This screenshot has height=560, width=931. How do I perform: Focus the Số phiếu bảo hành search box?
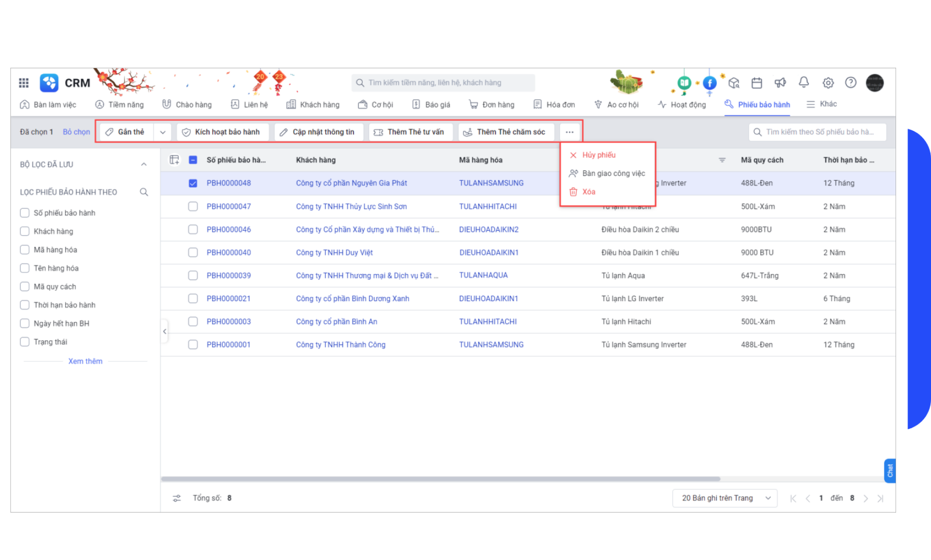[x=817, y=132]
